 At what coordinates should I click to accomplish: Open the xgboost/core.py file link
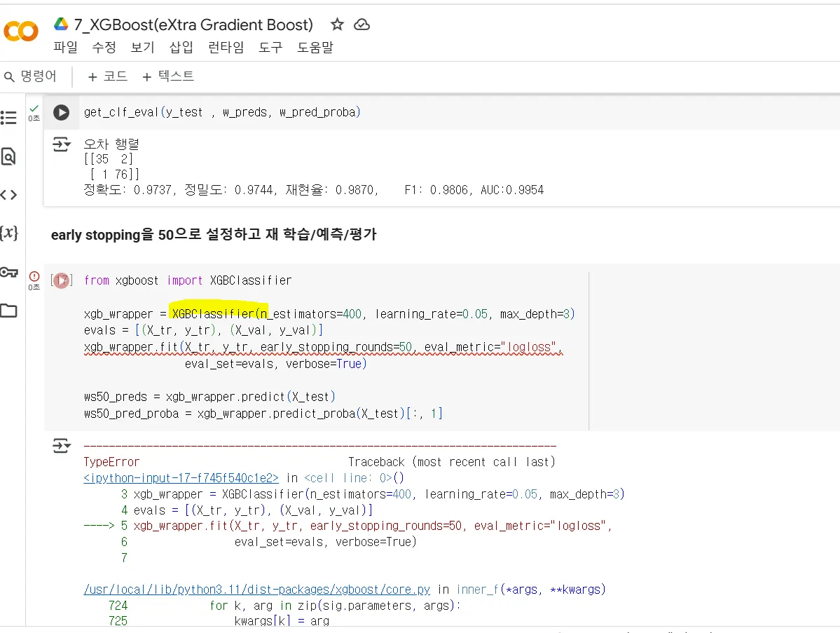(257, 590)
